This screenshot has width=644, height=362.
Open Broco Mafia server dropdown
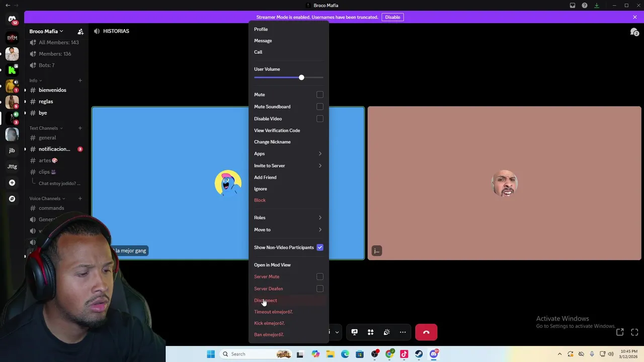pyautogui.click(x=46, y=31)
